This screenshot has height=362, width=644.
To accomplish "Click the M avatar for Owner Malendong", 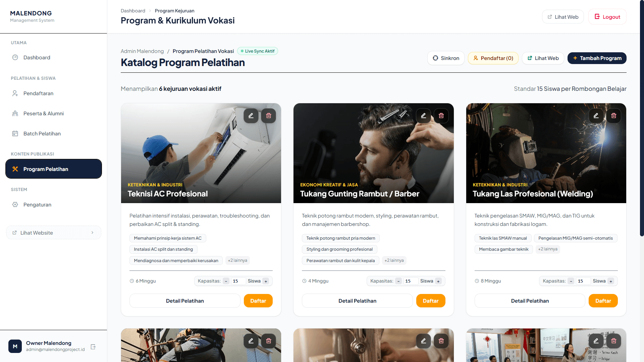I will [15, 346].
